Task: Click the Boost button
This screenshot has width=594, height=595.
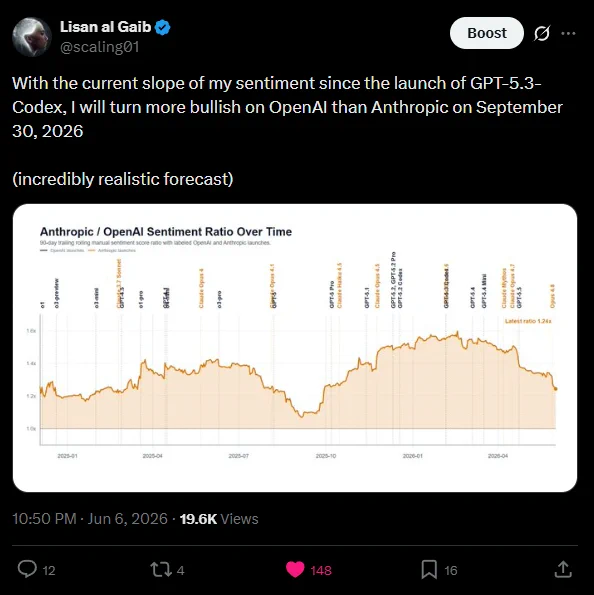Action: click(487, 33)
